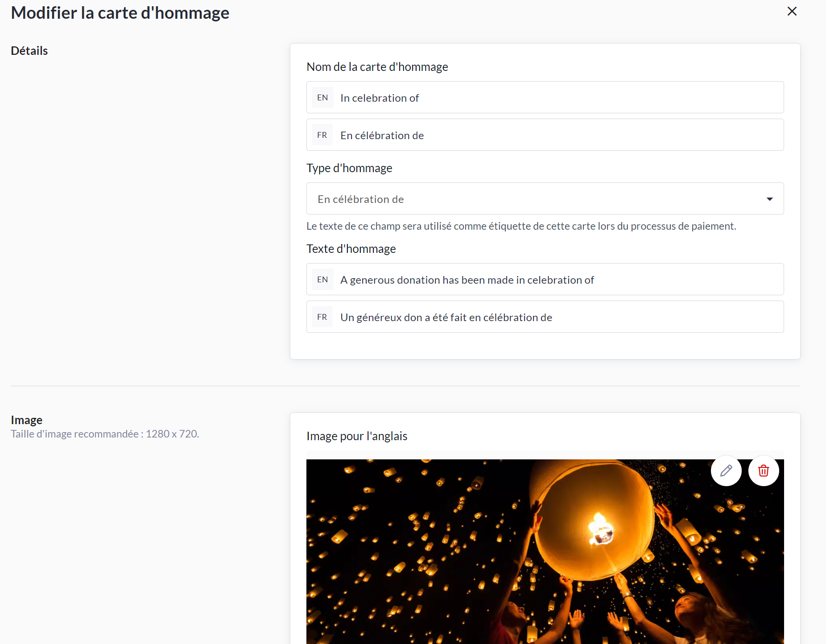Viewport: 826px width, 644px height.
Task: Click the 'Texte d'hommage' field label
Action: pyautogui.click(x=351, y=249)
